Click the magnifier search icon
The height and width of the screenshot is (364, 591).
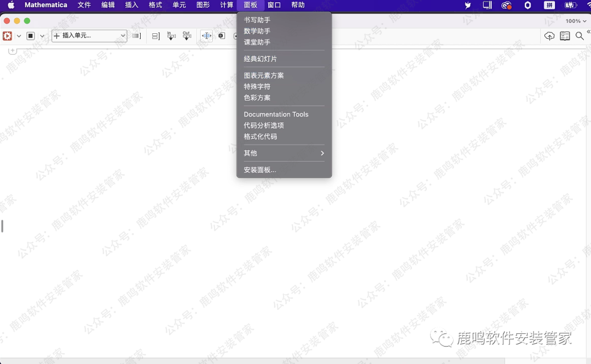[x=580, y=36]
